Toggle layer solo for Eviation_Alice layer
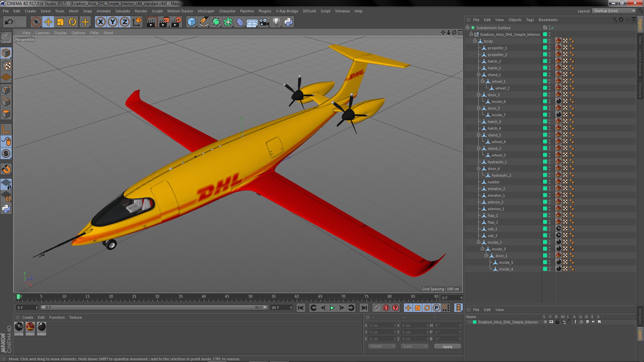The width and height of the screenshot is (644, 362). 545,322
